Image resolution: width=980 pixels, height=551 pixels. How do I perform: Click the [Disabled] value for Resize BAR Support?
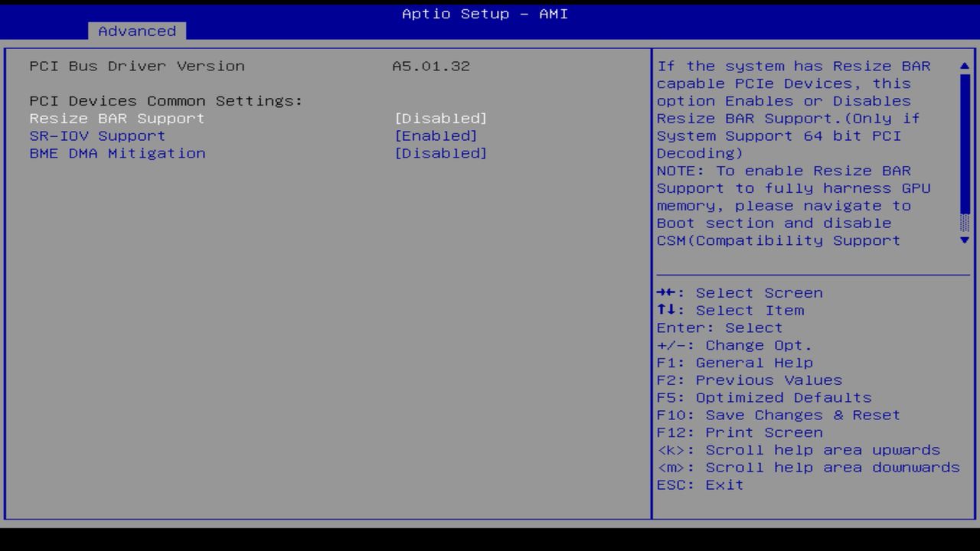click(x=443, y=119)
